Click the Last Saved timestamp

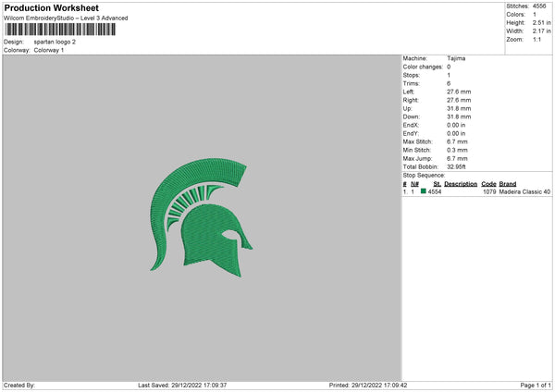pos(182,386)
